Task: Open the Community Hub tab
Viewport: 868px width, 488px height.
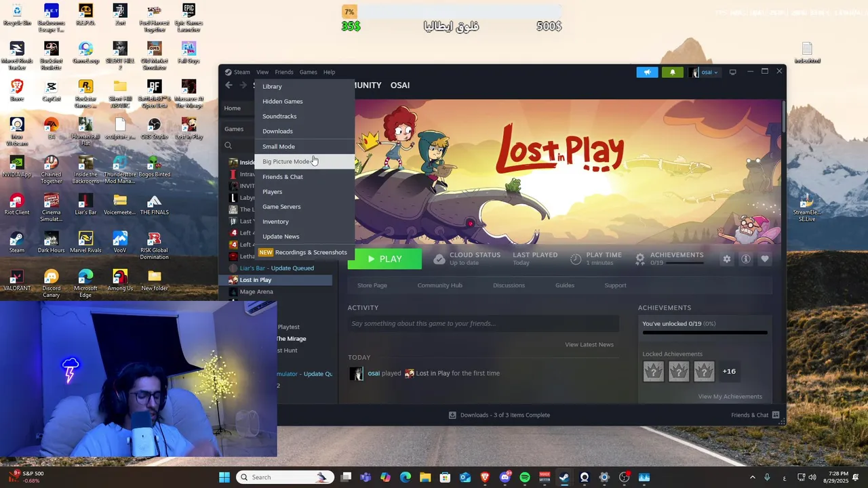Action: (440, 285)
